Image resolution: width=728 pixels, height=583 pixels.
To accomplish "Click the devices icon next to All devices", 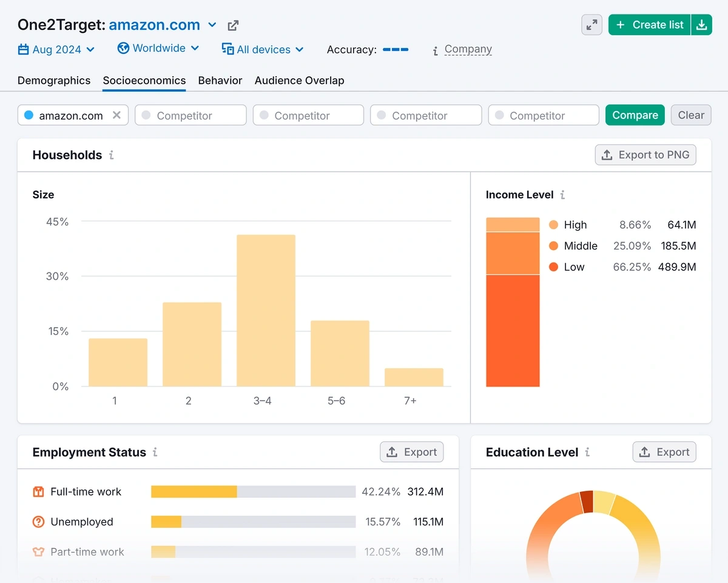I will [228, 49].
